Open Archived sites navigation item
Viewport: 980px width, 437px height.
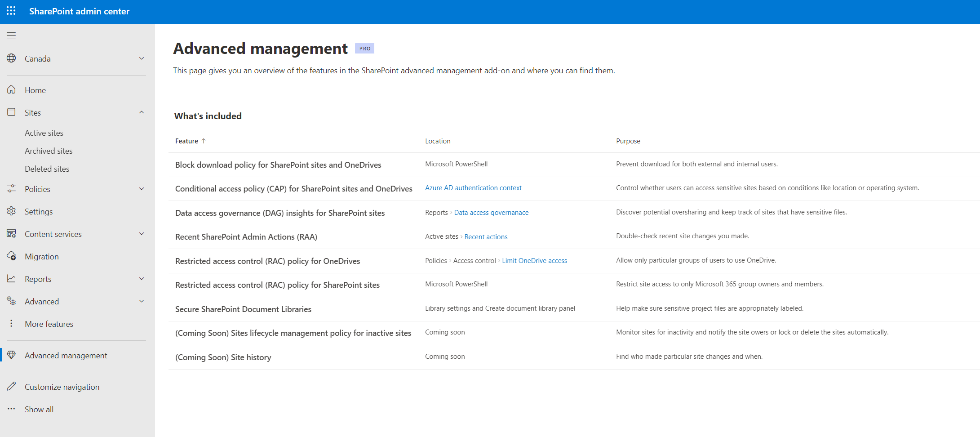pos(49,151)
